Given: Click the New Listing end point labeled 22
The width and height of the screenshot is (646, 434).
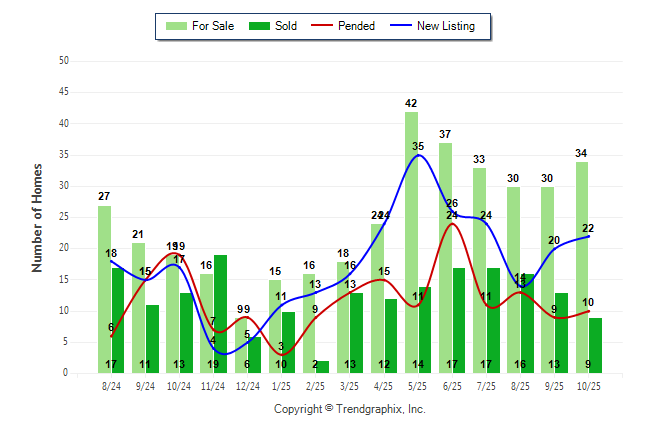Looking at the screenshot, I should tap(589, 236).
